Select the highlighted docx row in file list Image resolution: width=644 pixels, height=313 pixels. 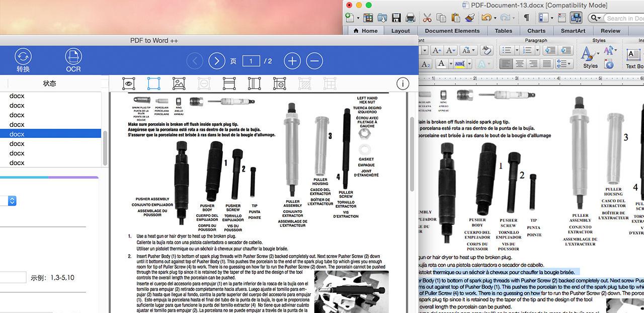50,134
